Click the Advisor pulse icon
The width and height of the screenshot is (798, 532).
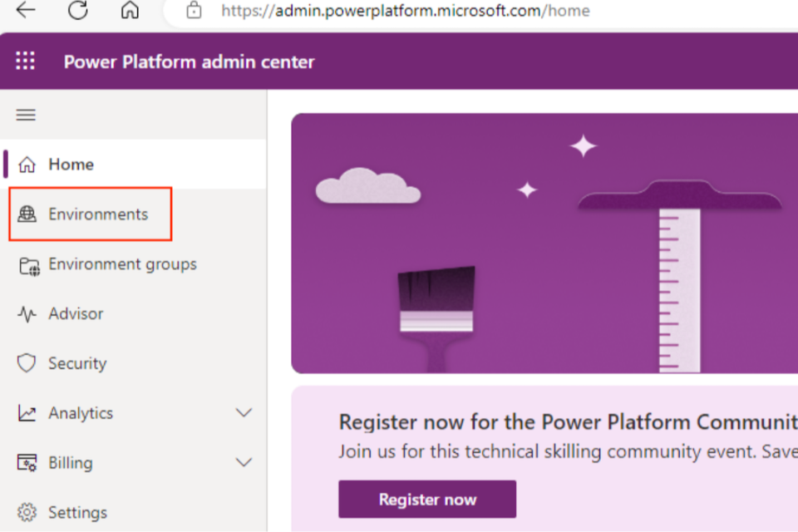(x=27, y=314)
